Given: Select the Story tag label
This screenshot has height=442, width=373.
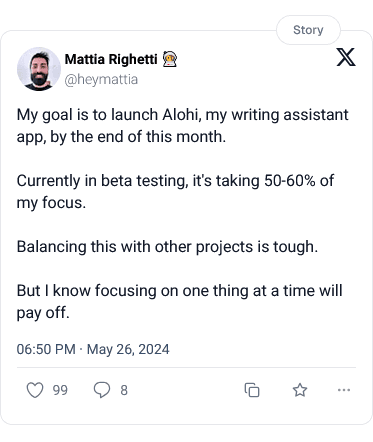Looking at the screenshot, I should tap(308, 30).
